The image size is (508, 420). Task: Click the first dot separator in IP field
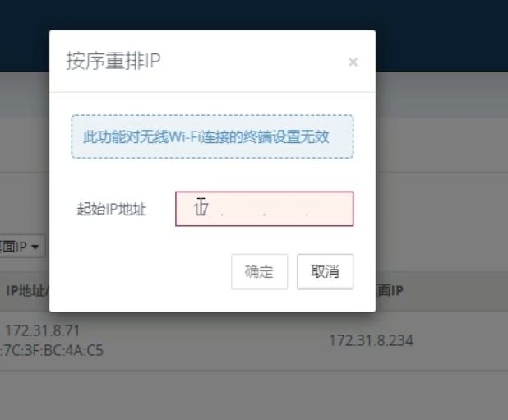point(222,215)
